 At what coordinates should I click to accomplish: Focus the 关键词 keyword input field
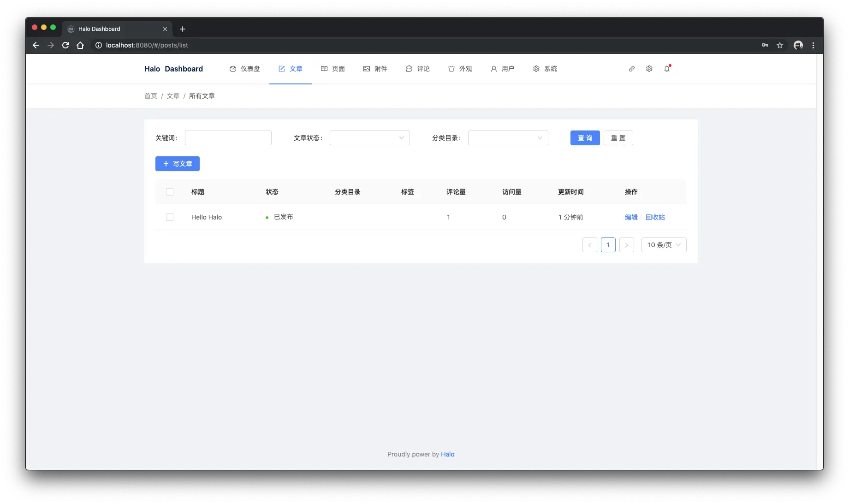point(228,138)
